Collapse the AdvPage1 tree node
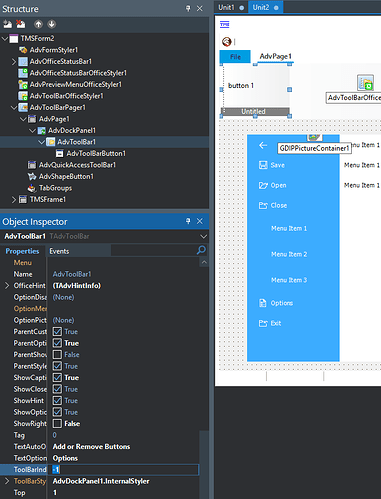 coord(23,119)
